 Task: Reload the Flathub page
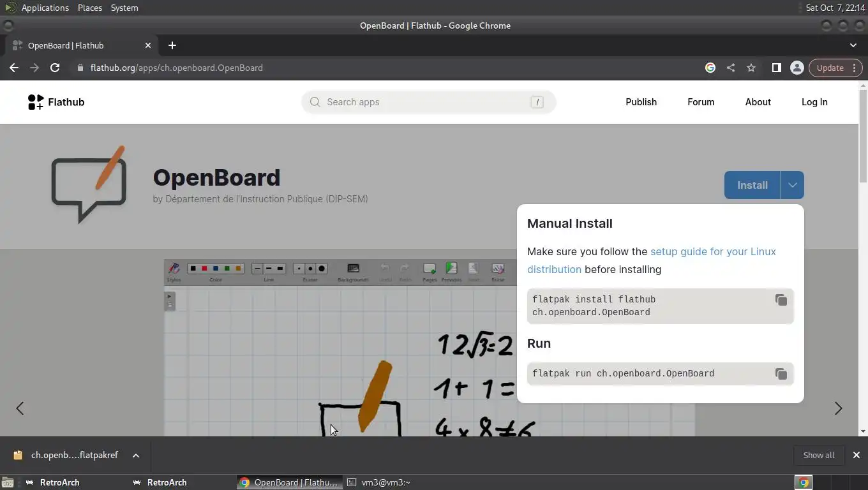(55, 68)
